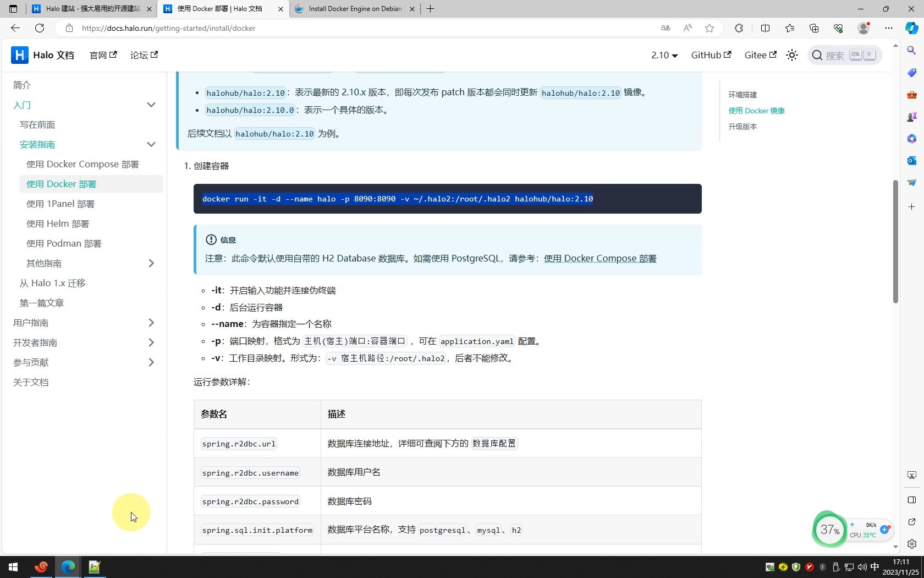Click the page vertical scrollbar thumb
This screenshot has height=578, width=924.
tap(895, 241)
